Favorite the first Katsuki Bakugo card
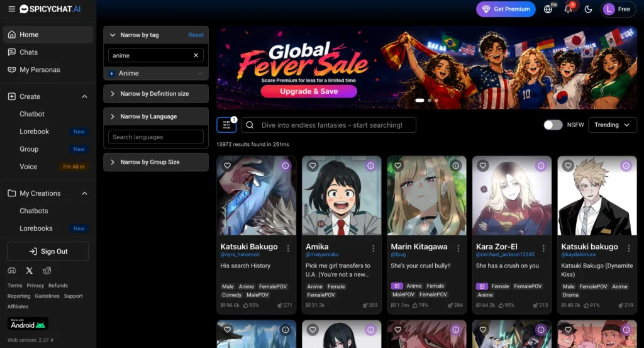This screenshot has width=644, height=348. pyautogui.click(x=227, y=166)
